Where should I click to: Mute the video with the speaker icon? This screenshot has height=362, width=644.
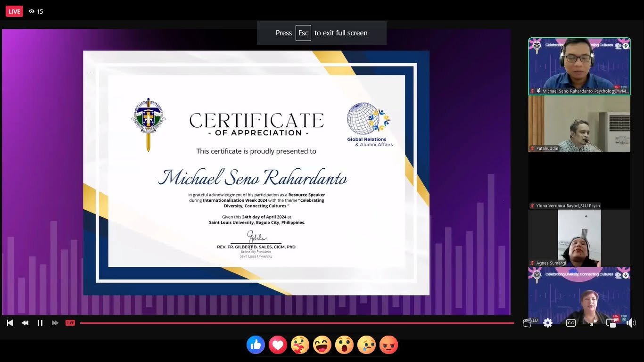(x=631, y=323)
